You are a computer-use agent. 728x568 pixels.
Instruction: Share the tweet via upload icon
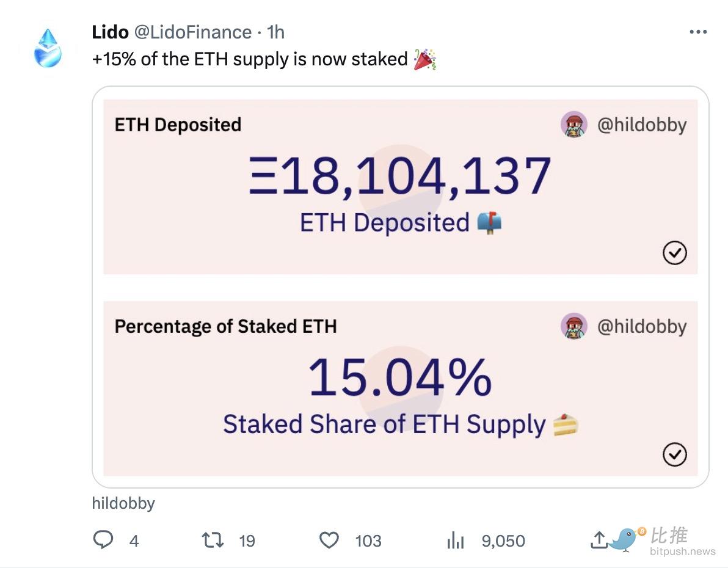(x=599, y=540)
